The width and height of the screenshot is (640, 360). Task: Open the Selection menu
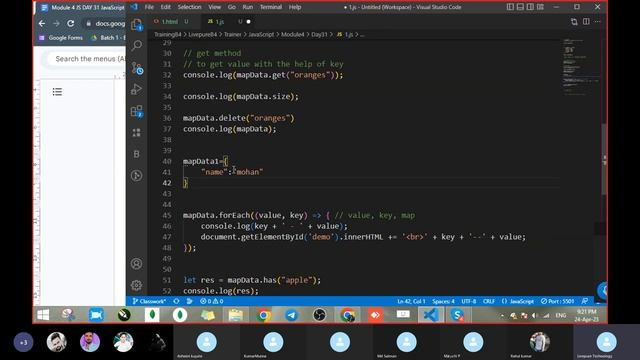coord(189,7)
